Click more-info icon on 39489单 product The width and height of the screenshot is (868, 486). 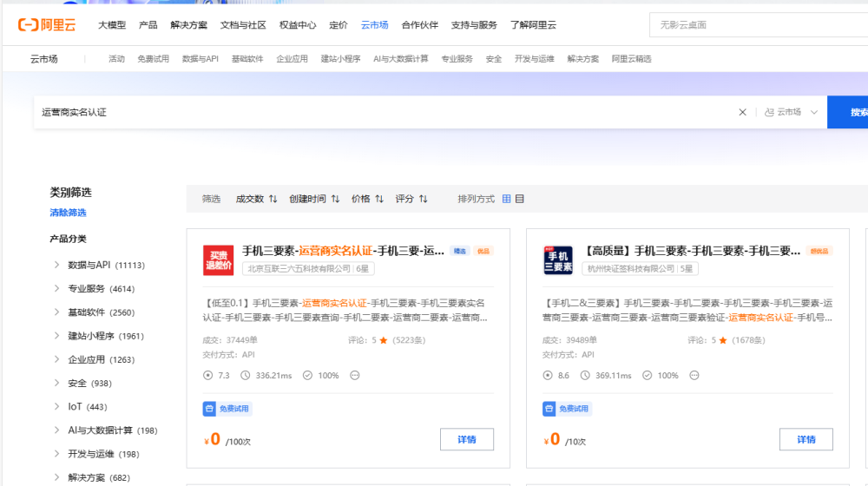coord(694,375)
